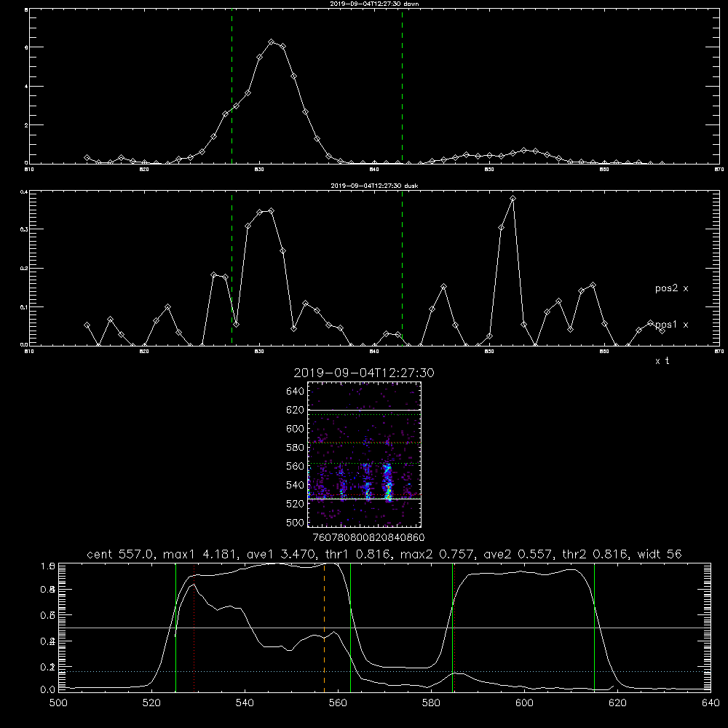
Task: Click the heatmap x-axis tick label string
Action: pyautogui.click(x=369, y=538)
